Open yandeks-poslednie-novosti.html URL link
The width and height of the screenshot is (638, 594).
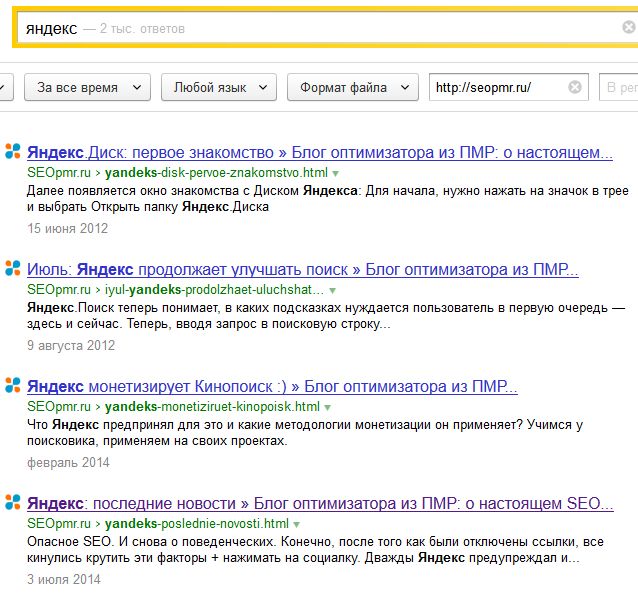click(x=197, y=523)
